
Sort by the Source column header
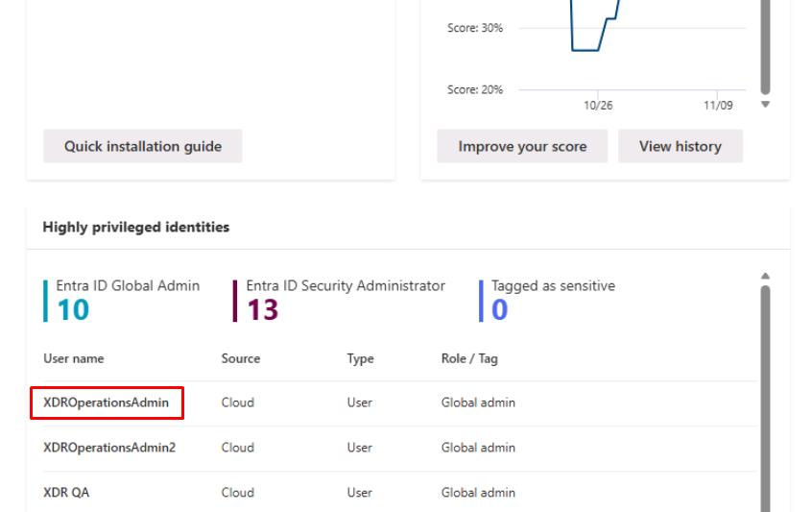240,358
